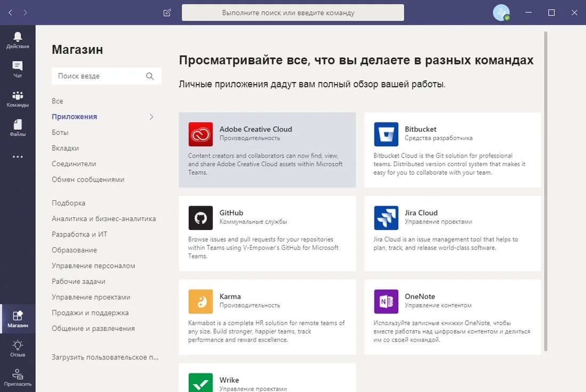Click the top command search box
The height and width of the screenshot is (392, 586).
pyautogui.click(x=292, y=13)
